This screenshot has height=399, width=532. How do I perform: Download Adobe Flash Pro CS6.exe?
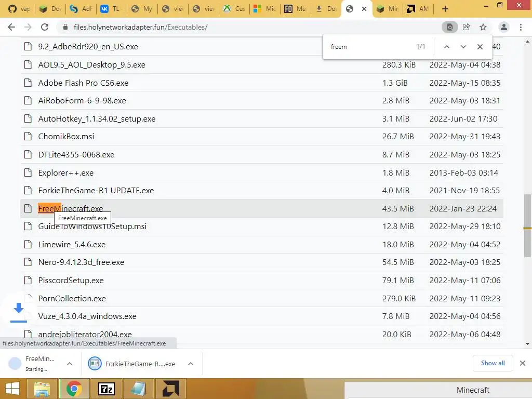click(x=83, y=83)
